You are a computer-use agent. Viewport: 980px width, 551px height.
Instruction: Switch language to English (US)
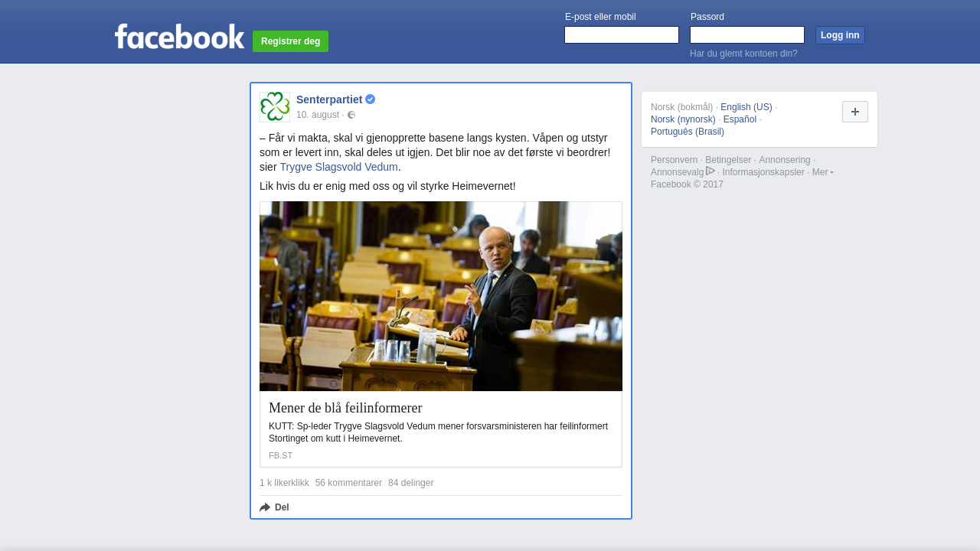pyautogui.click(x=746, y=107)
